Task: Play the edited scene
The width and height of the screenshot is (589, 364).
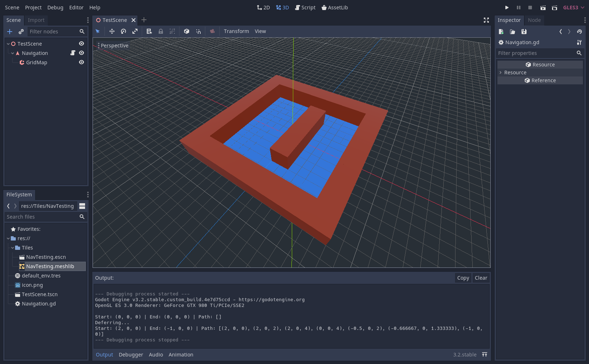Action: tap(543, 8)
